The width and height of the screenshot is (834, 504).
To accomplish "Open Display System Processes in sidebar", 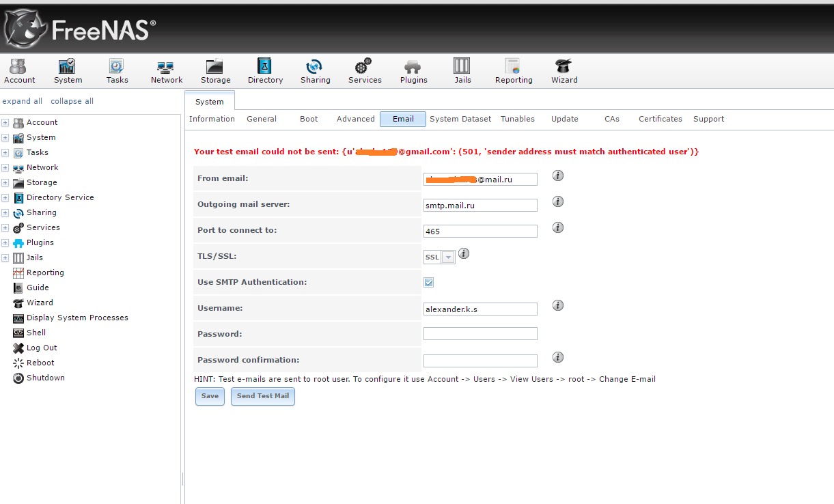I will (x=77, y=318).
